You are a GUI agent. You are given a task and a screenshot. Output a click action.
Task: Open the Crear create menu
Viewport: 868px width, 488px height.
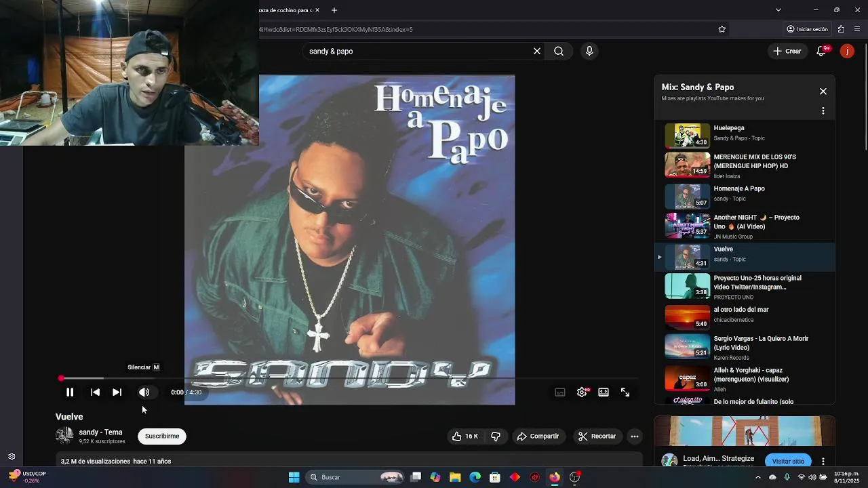(x=787, y=51)
